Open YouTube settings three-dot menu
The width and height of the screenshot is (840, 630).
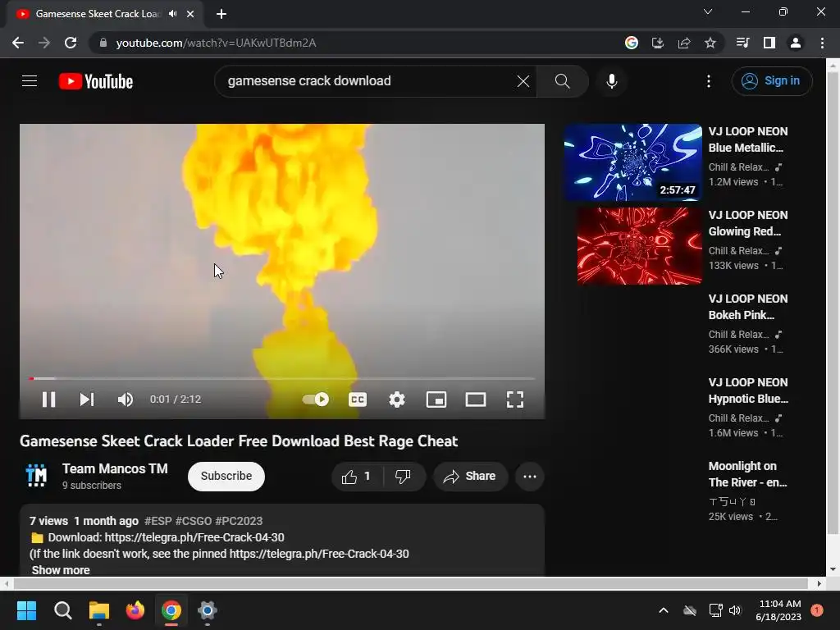pyautogui.click(x=708, y=81)
